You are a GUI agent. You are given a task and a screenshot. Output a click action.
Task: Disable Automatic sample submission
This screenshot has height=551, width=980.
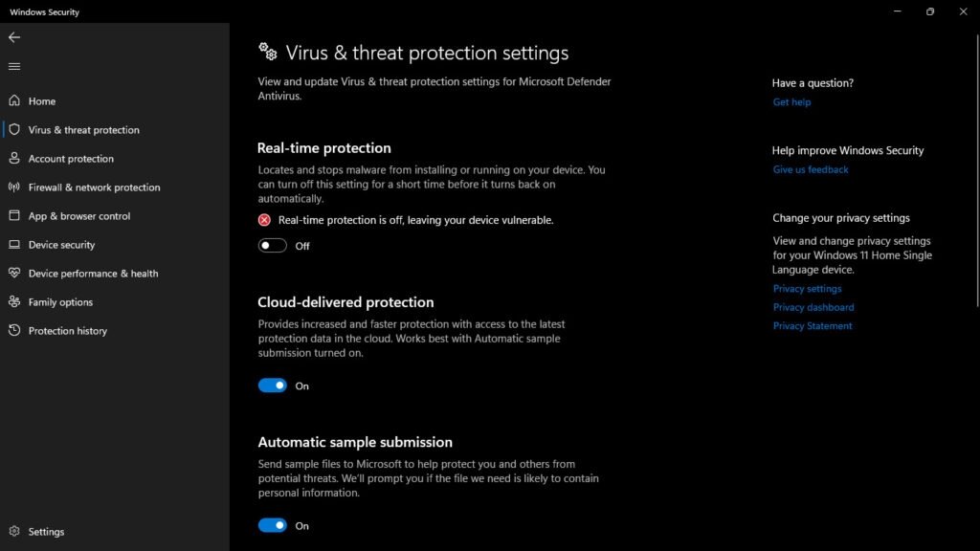[272, 525]
